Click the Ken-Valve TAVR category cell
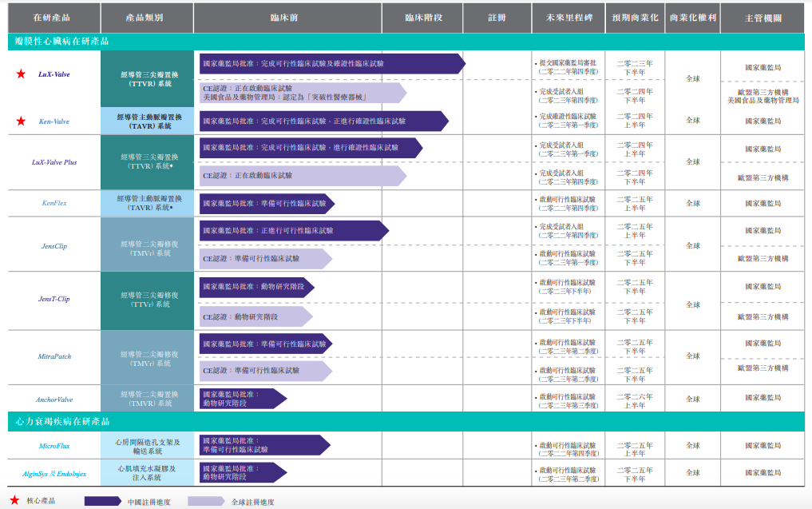Image resolution: width=812 pixels, height=509 pixels. 144,121
